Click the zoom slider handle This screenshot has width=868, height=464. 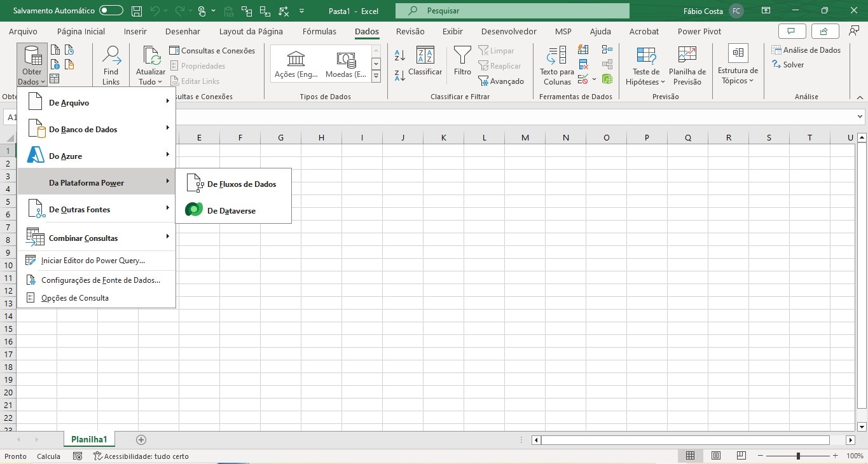tap(798, 456)
